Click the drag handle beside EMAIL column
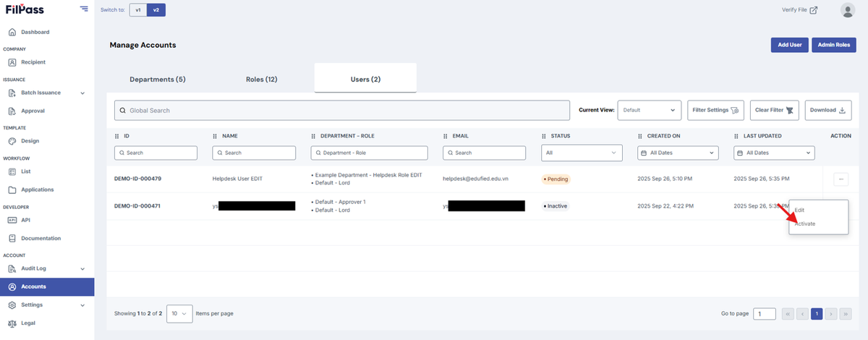The width and height of the screenshot is (868, 340). pyautogui.click(x=445, y=136)
